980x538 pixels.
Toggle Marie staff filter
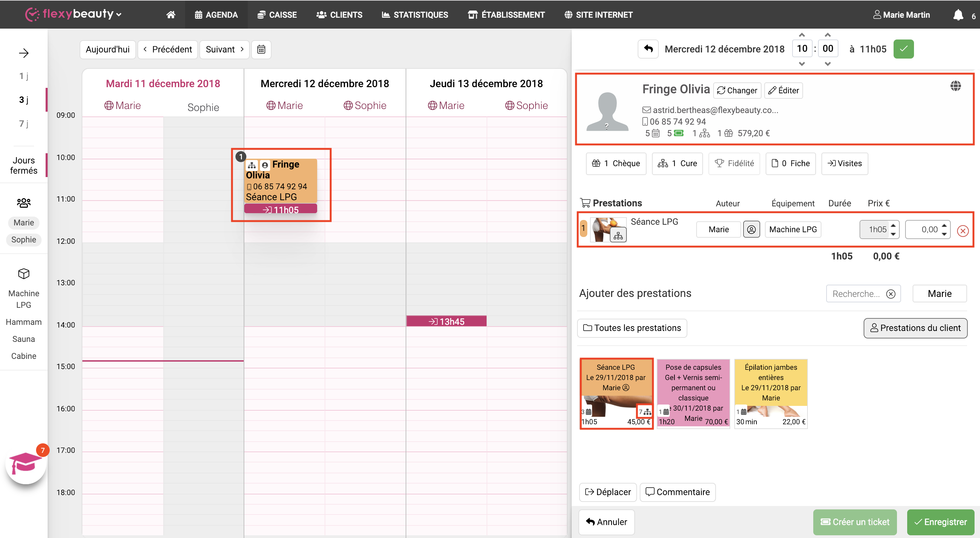point(23,222)
